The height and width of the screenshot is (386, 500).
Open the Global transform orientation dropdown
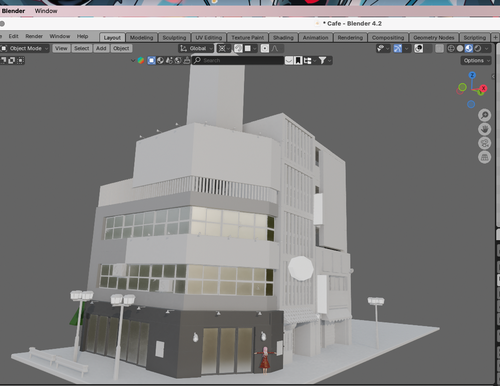196,49
